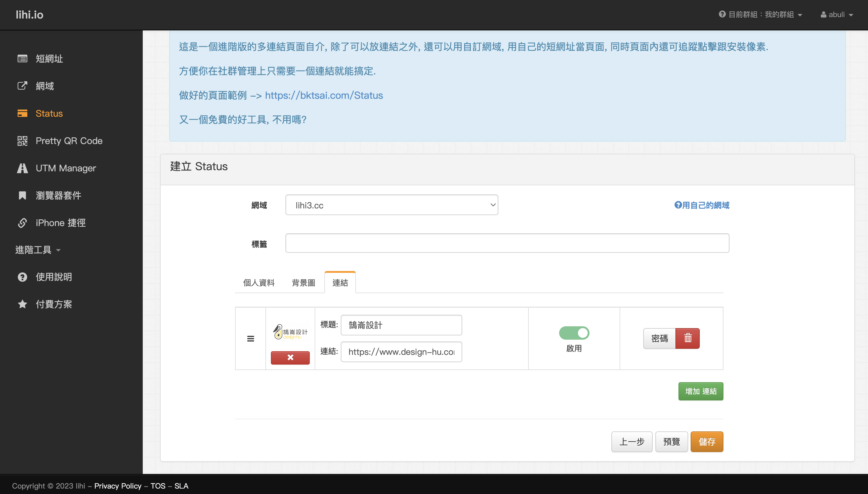
Task: Open 瀏覽器套件 in the sidebar
Action: (58, 195)
